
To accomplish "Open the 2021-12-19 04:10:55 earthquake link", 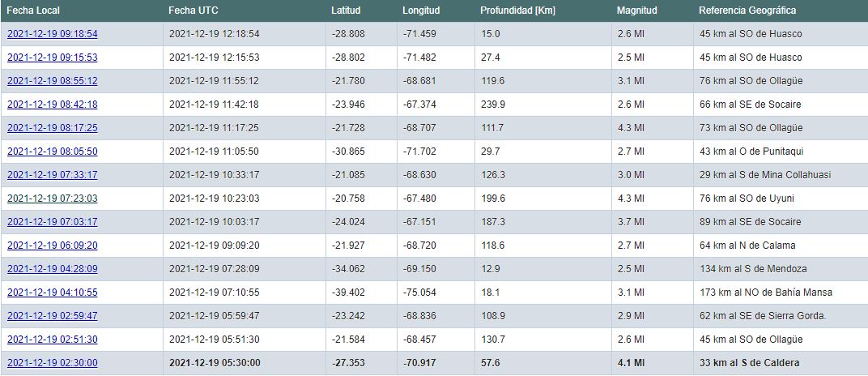I will (52, 293).
